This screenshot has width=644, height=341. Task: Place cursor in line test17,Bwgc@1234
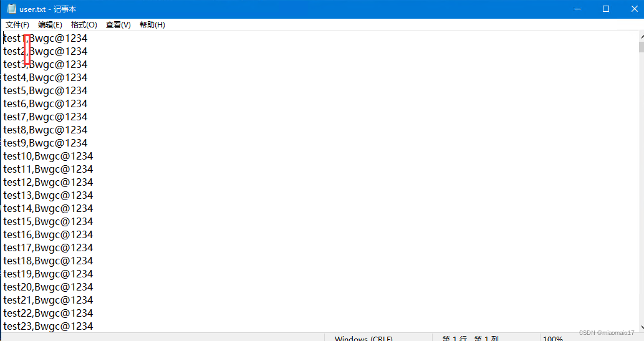(48, 248)
